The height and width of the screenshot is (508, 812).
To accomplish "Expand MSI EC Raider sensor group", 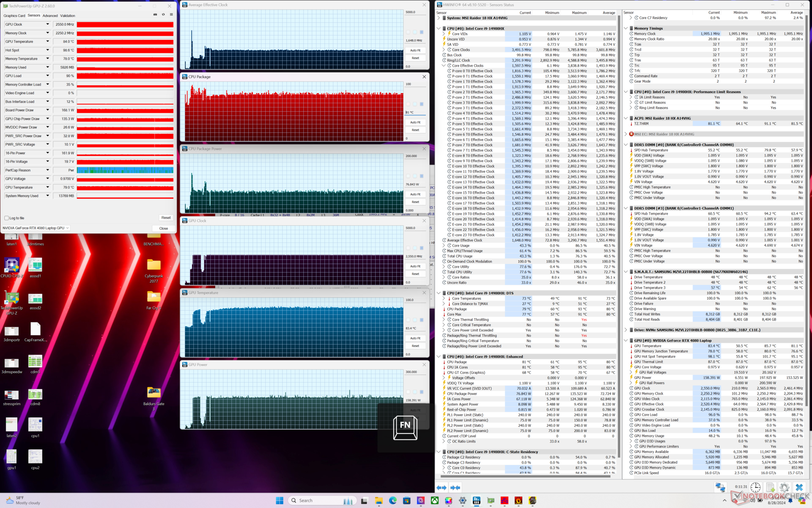I will (625, 134).
